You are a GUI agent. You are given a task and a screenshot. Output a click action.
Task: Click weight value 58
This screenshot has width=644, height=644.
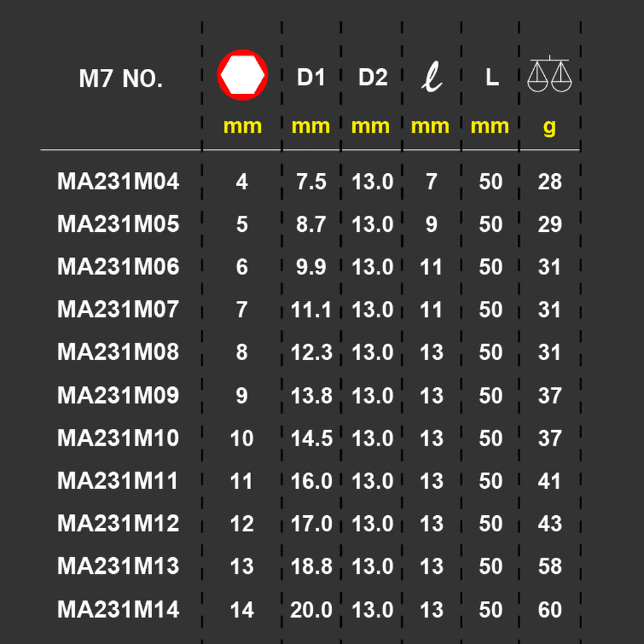(550, 566)
